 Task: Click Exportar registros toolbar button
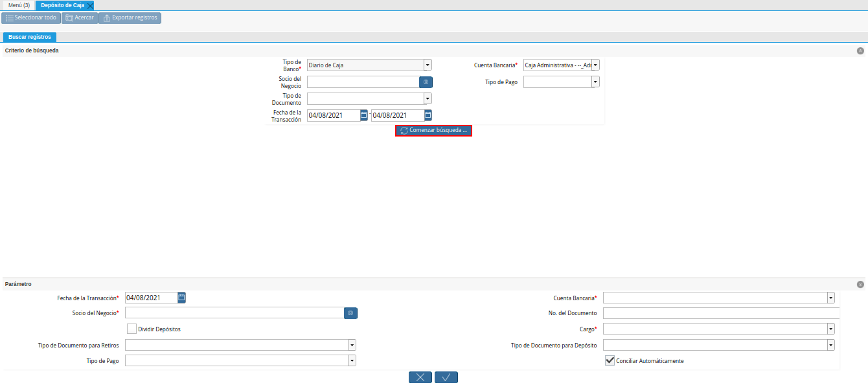pos(130,17)
